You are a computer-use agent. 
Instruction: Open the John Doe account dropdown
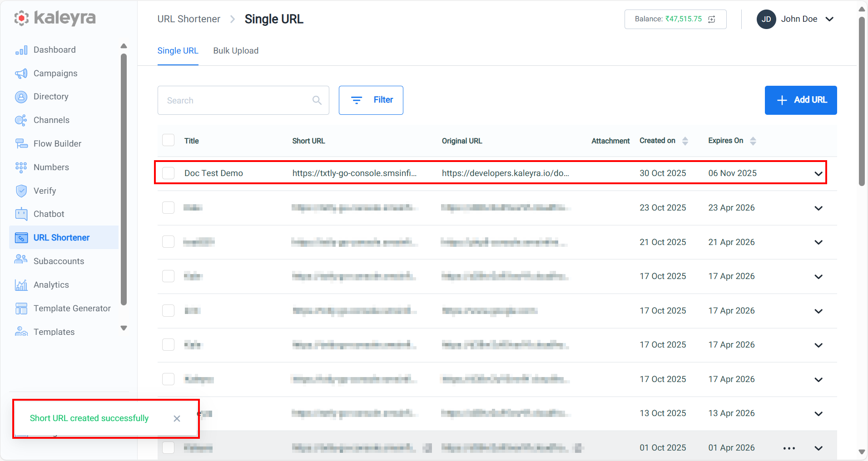(x=829, y=19)
